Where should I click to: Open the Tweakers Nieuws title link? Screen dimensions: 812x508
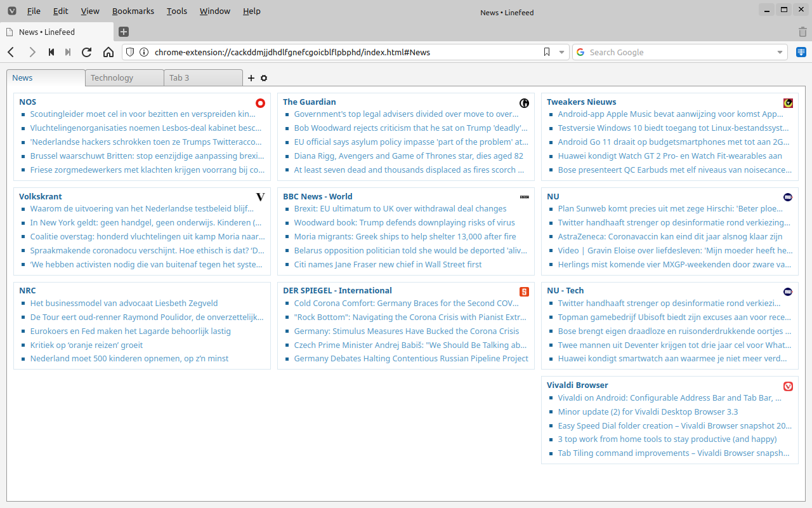[x=581, y=102]
